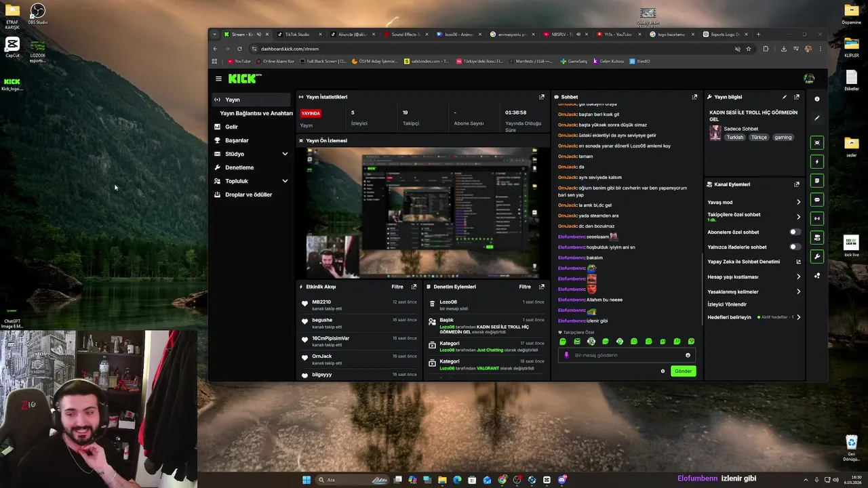Click the purple microphone icon in chat input
This screenshot has height=488, width=868.
(x=567, y=355)
